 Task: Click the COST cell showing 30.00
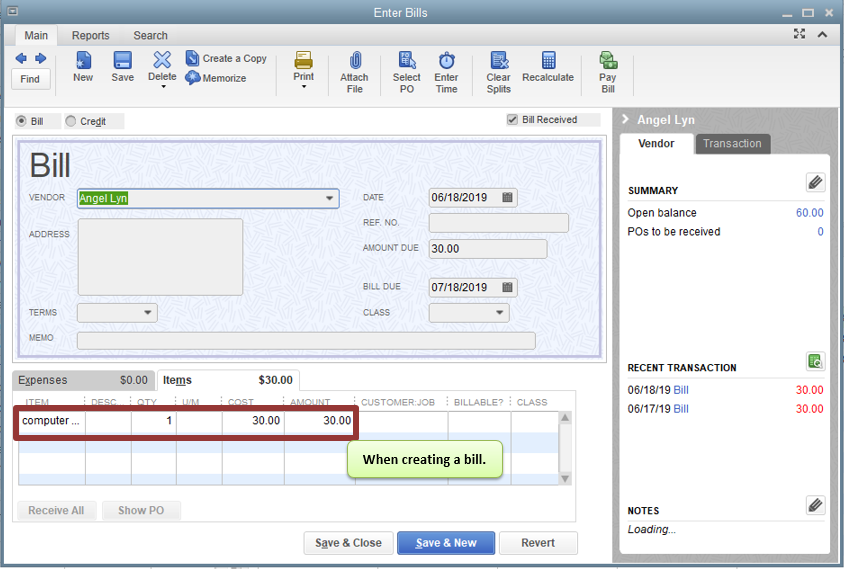pos(253,421)
